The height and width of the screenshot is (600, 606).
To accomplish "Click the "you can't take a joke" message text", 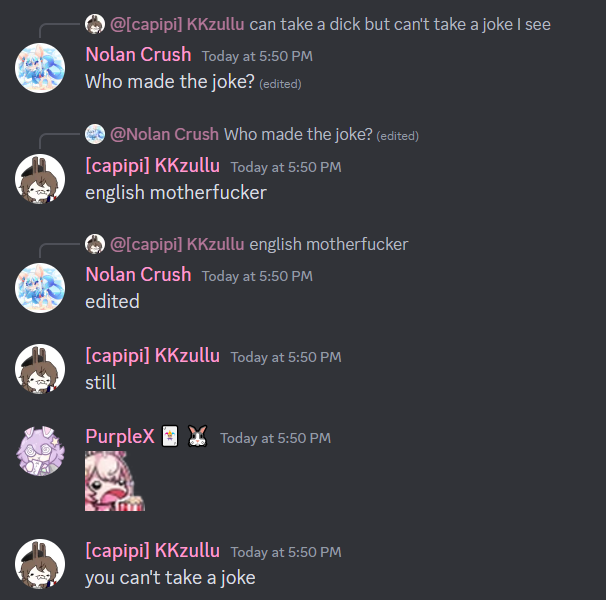I will point(170,578).
